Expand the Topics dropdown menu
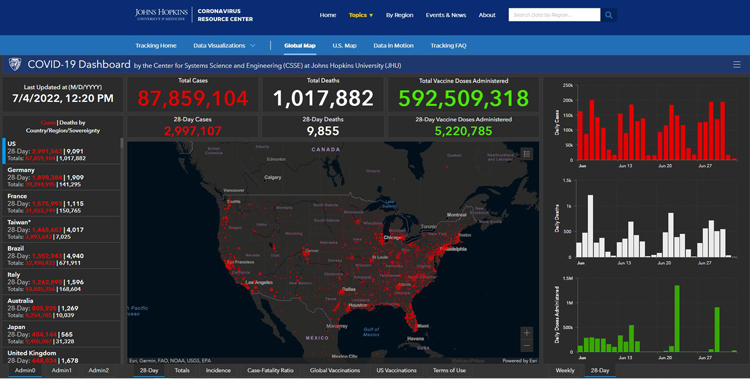 361,15
